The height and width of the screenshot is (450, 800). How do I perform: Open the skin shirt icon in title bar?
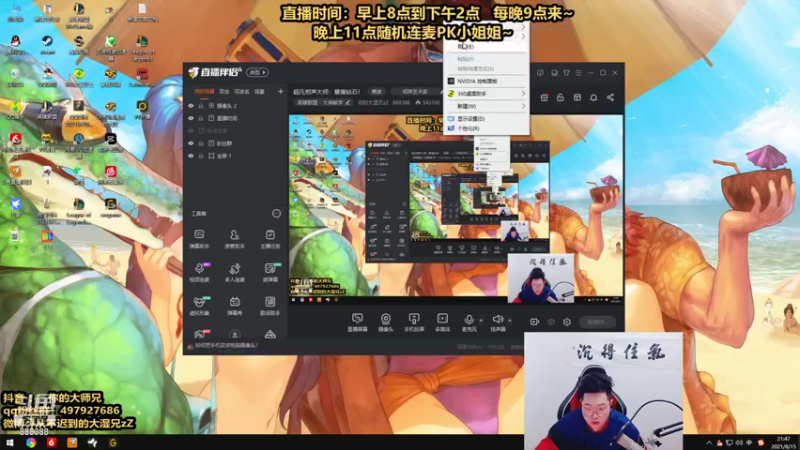[x=566, y=73]
